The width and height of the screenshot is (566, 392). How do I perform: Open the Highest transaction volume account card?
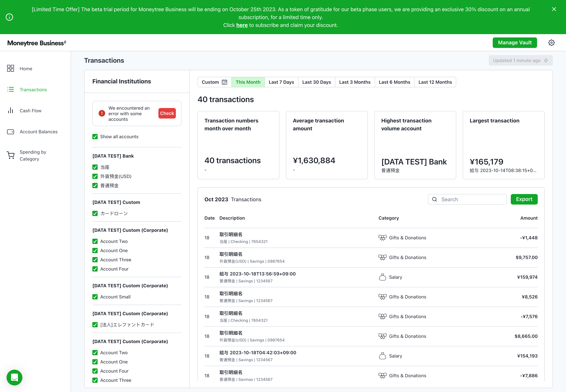tap(415, 145)
